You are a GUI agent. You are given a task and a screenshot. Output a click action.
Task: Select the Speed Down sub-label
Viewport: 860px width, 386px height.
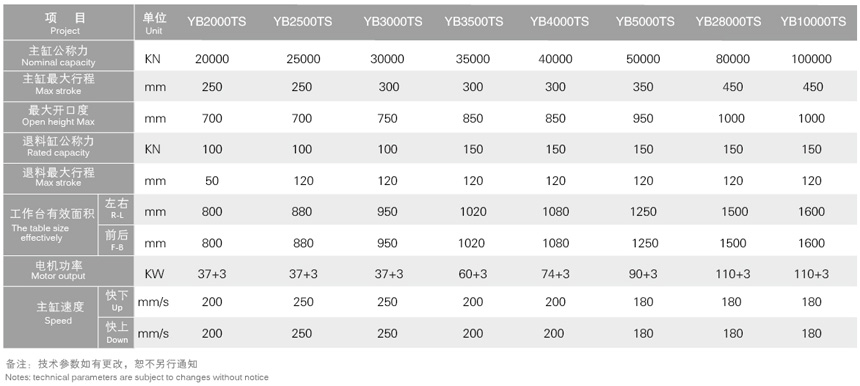pos(116,333)
